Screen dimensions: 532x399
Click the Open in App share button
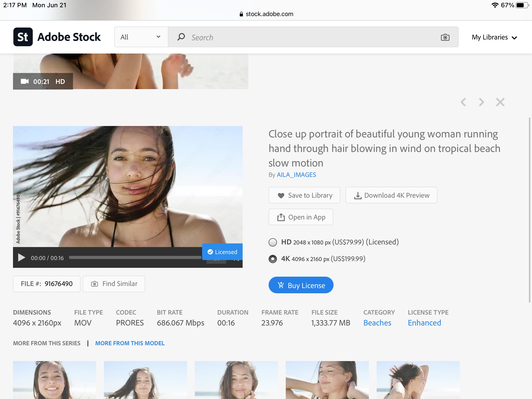[301, 217]
